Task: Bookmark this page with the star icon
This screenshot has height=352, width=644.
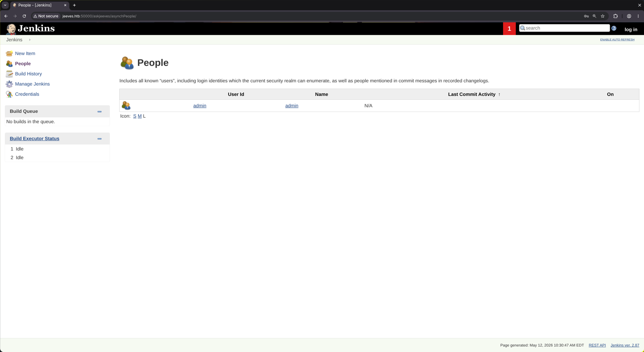Action: [602, 16]
